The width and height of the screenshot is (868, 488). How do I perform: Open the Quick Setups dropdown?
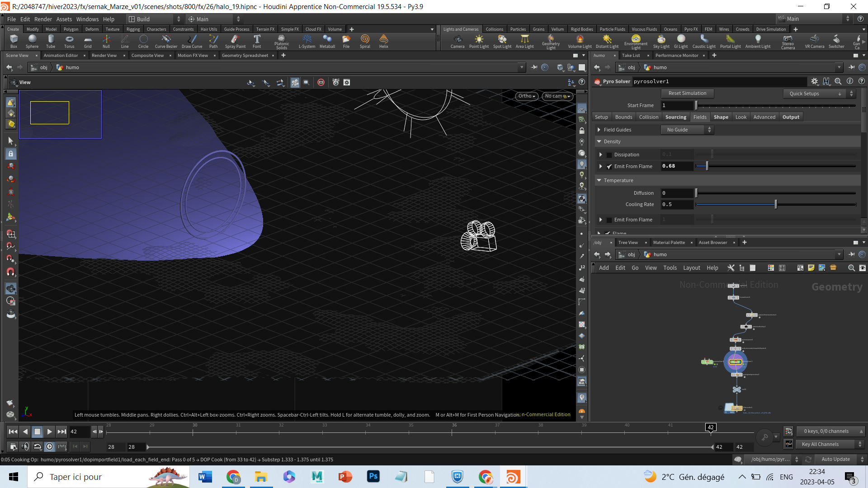coord(818,94)
